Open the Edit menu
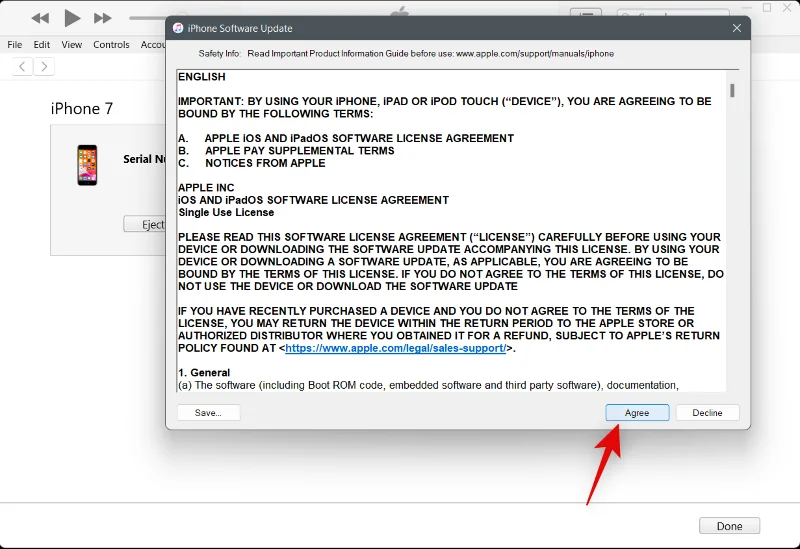The image size is (800, 549). click(42, 45)
